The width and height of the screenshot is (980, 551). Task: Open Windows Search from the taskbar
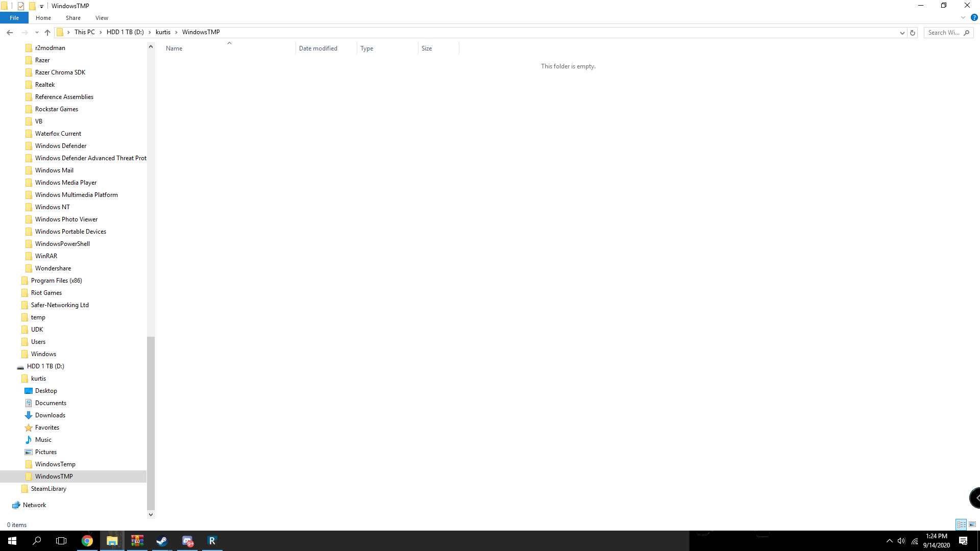(37, 540)
